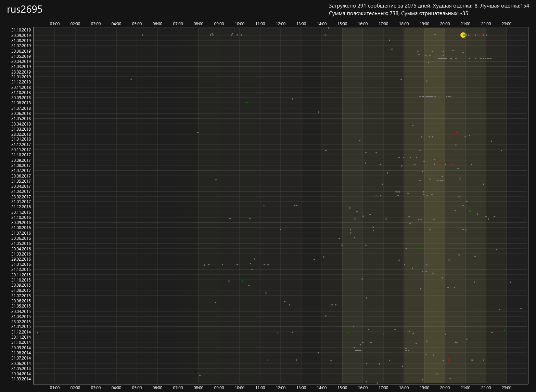
Task: Click the 01:00 label on the top axis
Action: point(55,24)
